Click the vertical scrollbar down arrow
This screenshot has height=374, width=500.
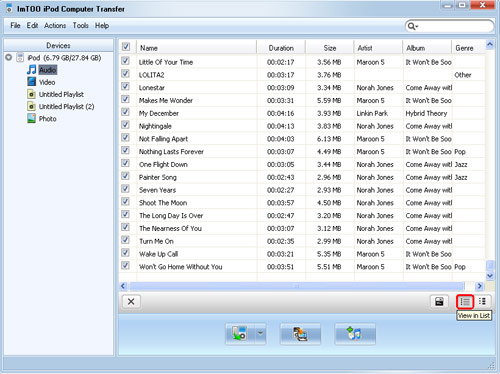click(490, 276)
